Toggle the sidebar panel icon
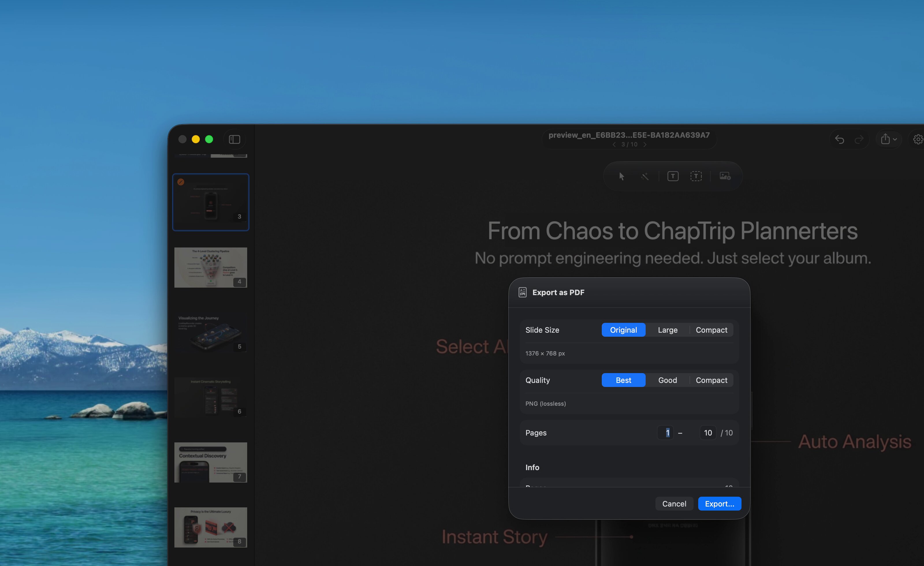Screen dimensions: 924x566 pyautogui.click(x=234, y=139)
